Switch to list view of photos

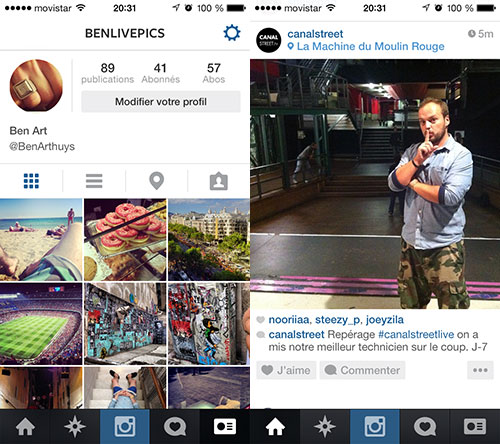tap(94, 181)
